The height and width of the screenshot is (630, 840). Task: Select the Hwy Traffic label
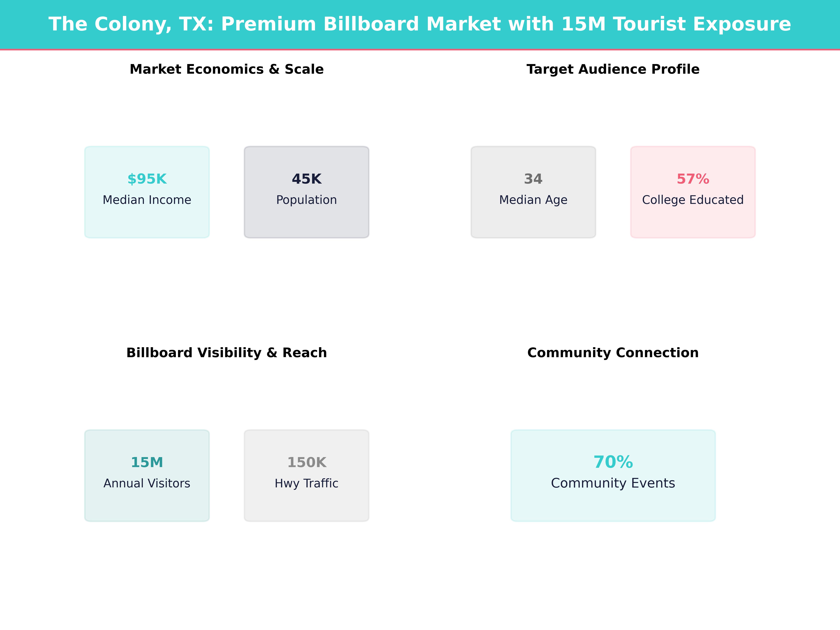click(x=306, y=483)
